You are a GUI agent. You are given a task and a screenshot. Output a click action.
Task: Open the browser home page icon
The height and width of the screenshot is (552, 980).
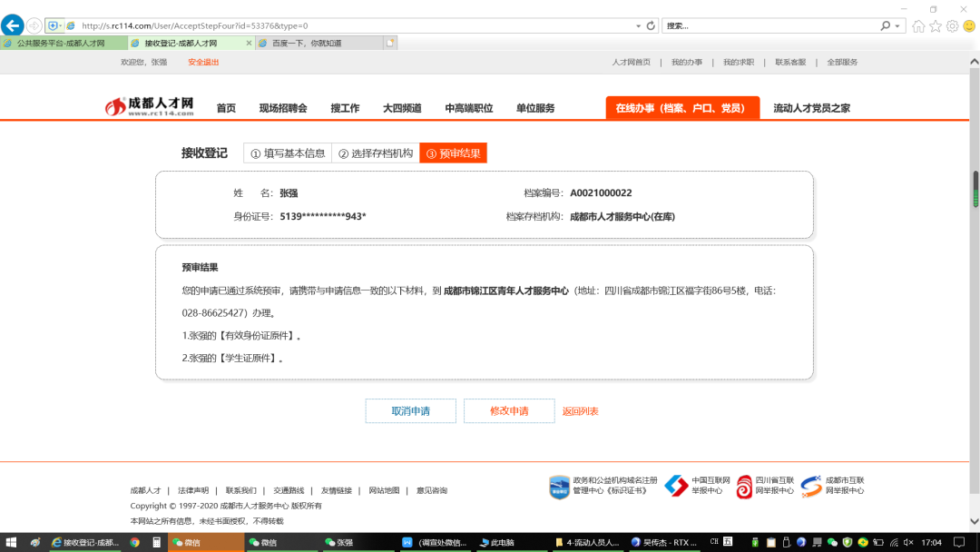[918, 26]
